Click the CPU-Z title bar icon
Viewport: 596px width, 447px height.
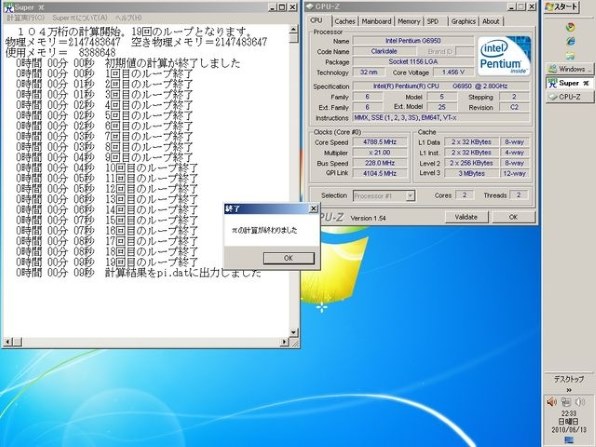point(310,6)
